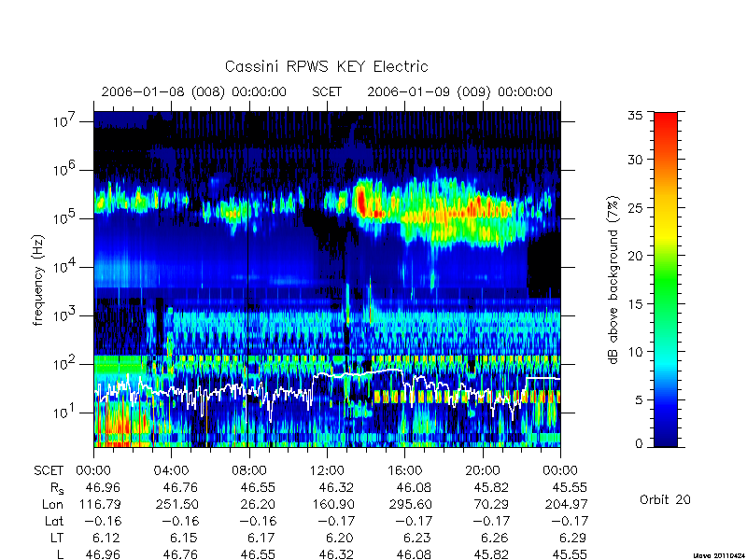Click the 20:00 time tick label

tap(483, 471)
